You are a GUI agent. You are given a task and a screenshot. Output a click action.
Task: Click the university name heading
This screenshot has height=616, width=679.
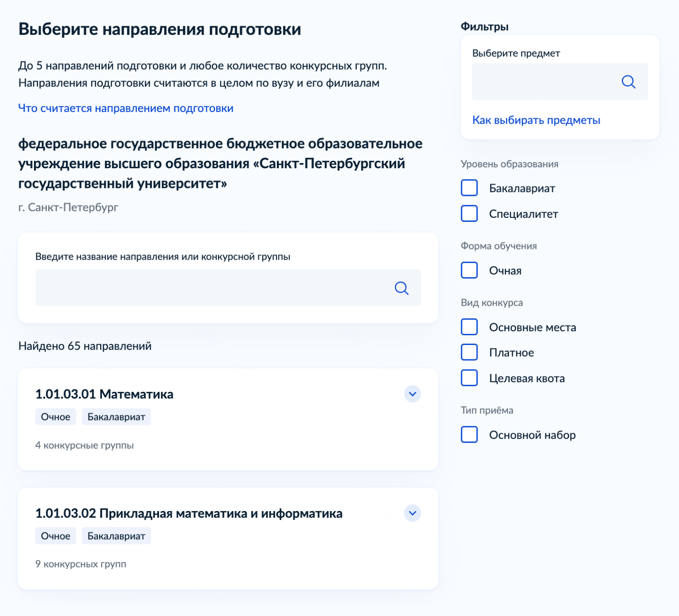[x=220, y=163]
